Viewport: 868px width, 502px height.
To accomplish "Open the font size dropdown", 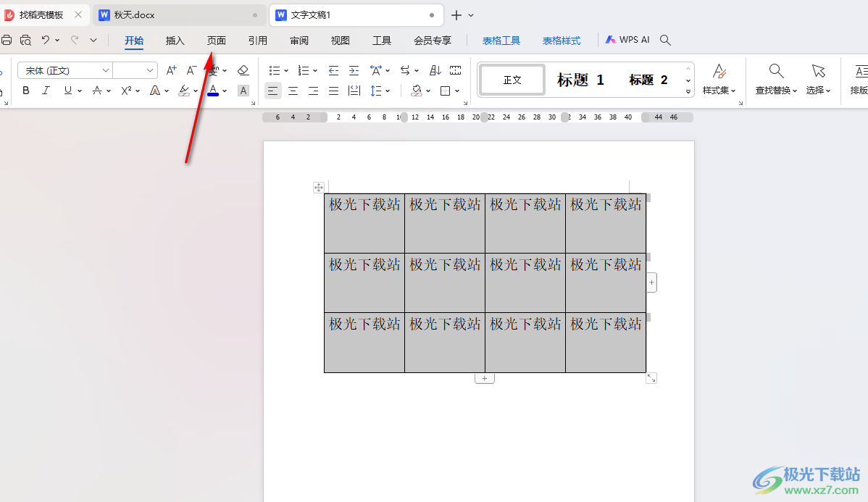I will coord(149,70).
